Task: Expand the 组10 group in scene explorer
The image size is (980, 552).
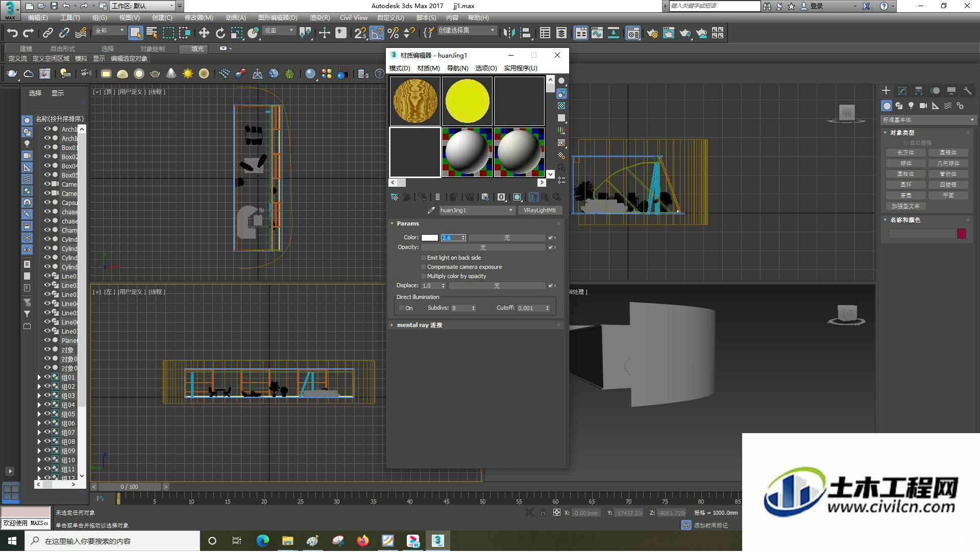Action: coord(39,460)
